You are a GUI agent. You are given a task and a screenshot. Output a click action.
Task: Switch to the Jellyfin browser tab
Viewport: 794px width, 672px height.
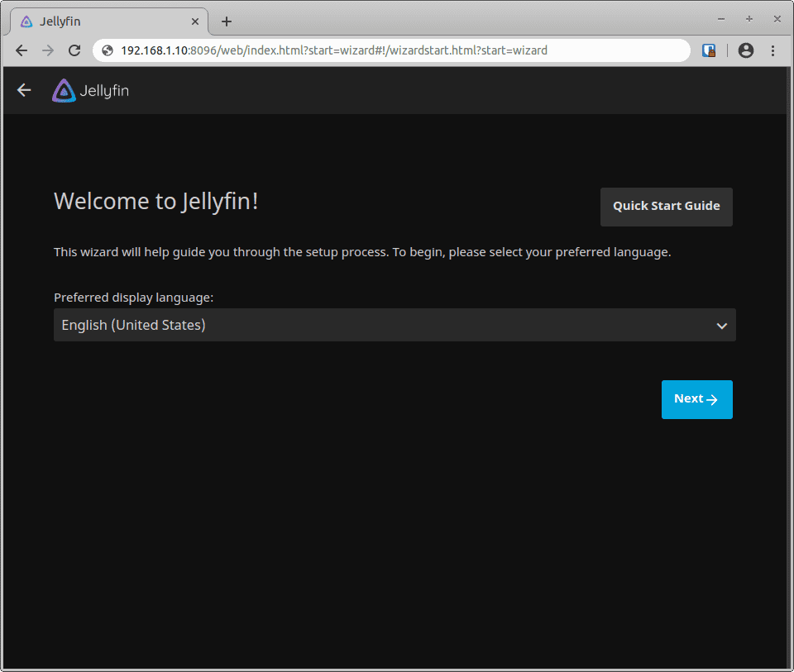[108, 21]
